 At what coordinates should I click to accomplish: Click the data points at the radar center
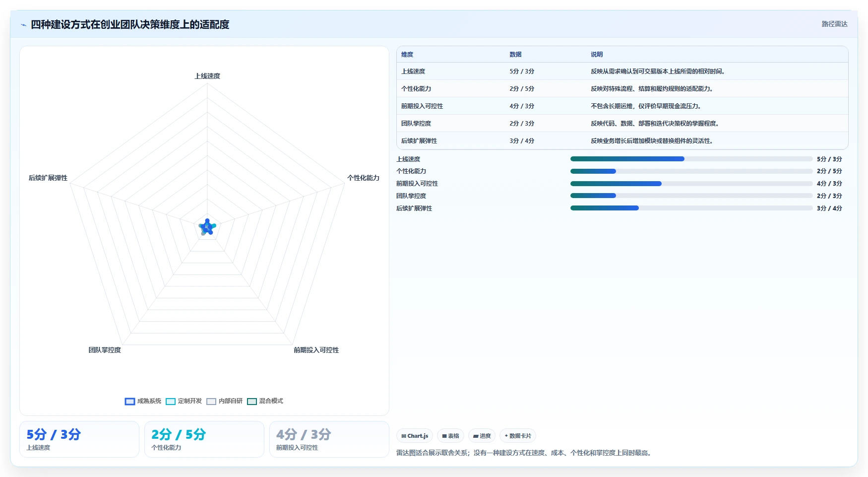207,227
